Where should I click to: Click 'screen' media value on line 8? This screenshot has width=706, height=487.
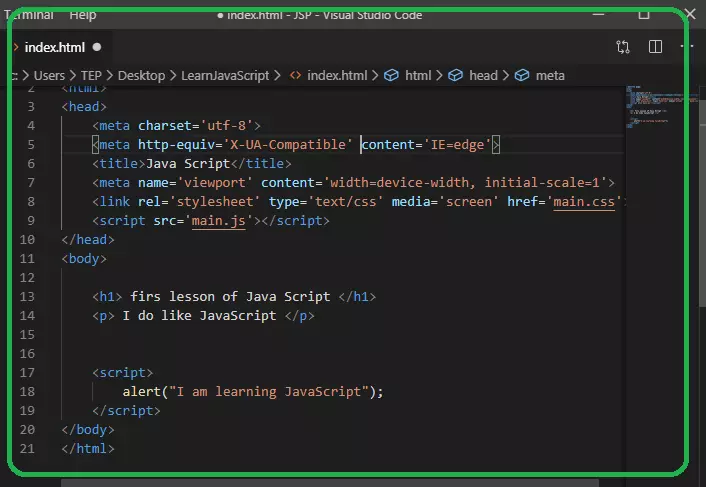[469, 202]
